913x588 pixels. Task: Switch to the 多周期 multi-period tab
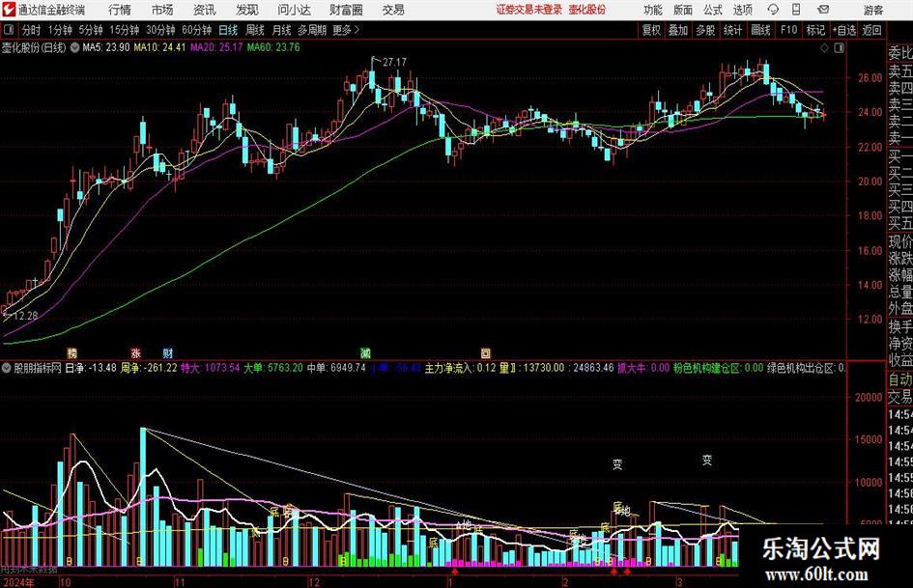(312, 30)
